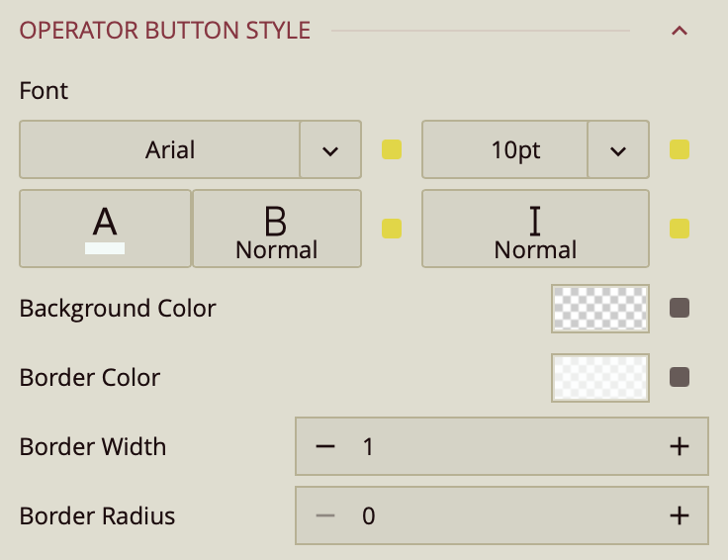Open the Background Color swatch
728x560 pixels.
[599, 309]
